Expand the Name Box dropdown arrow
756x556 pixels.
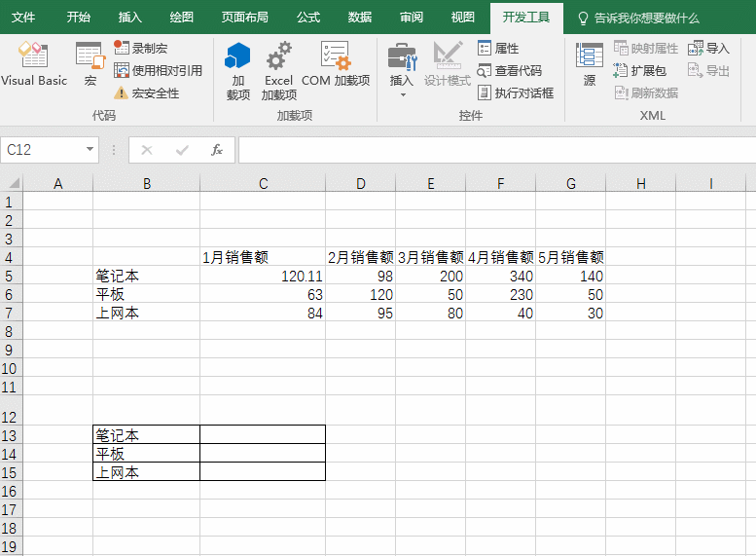pyautogui.click(x=90, y=150)
